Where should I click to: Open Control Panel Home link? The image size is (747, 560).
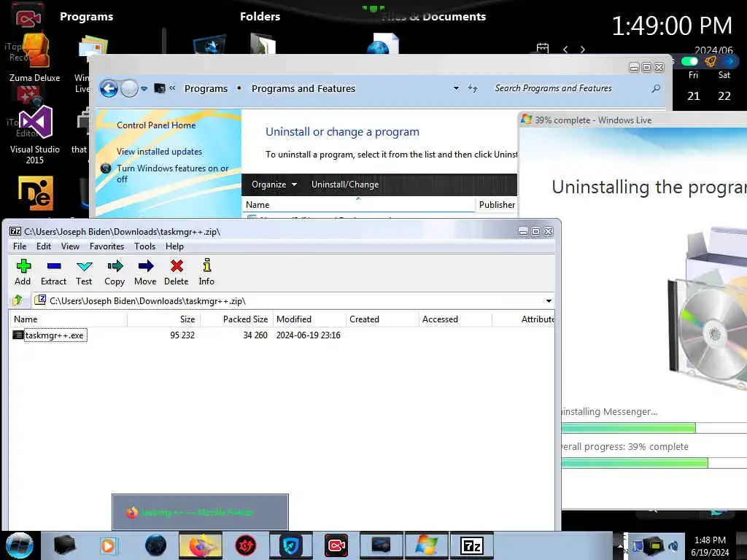156,125
